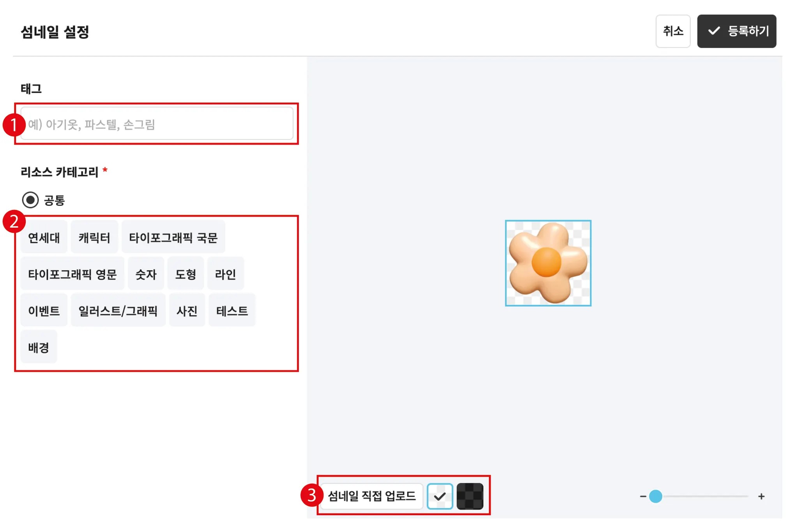Toggle the 타이포그래픽 국문 category chip
The height and width of the screenshot is (532, 798).
173,237
